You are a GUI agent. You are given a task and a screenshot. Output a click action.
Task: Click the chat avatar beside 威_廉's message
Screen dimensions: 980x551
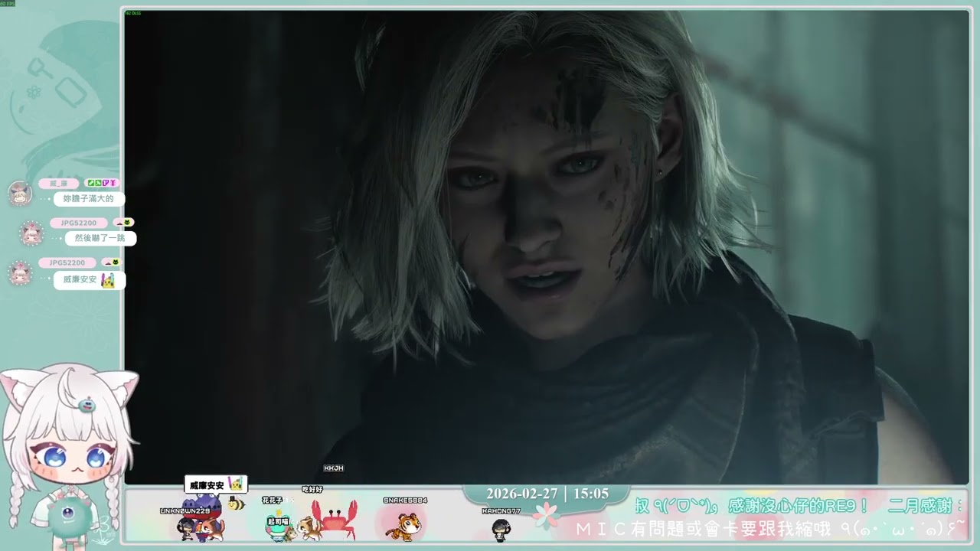(x=20, y=194)
